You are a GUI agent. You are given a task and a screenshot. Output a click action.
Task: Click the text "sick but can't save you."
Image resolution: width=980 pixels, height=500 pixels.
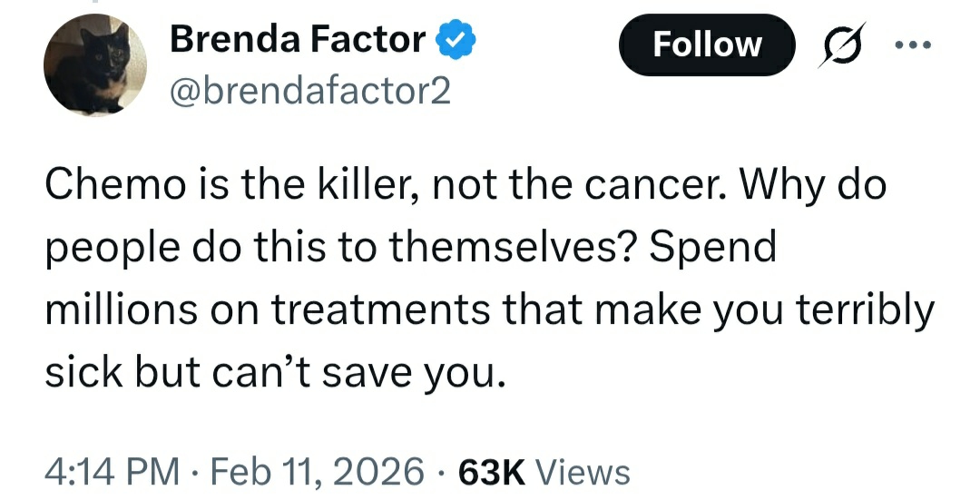pyautogui.click(x=273, y=370)
